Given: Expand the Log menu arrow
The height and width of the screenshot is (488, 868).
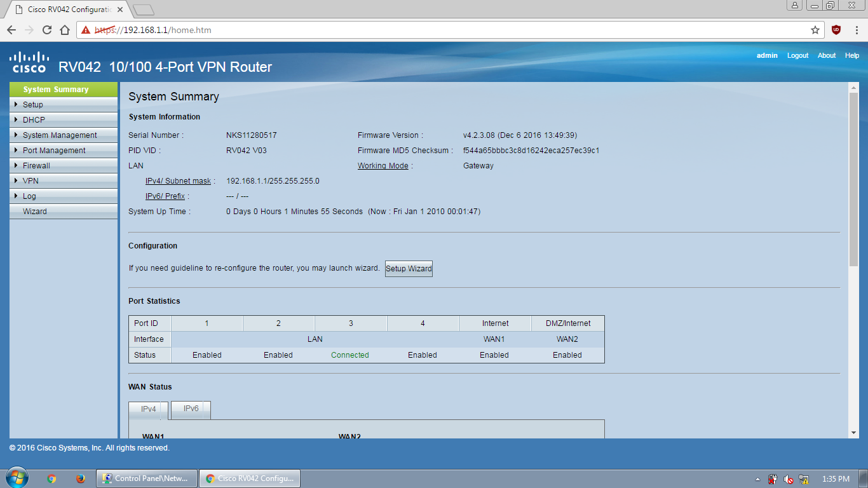Looking at the screenshot, I should (16, 196).
